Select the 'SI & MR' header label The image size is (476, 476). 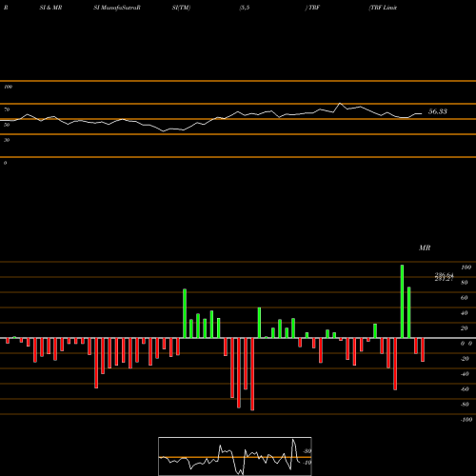[x=50, y=8]
